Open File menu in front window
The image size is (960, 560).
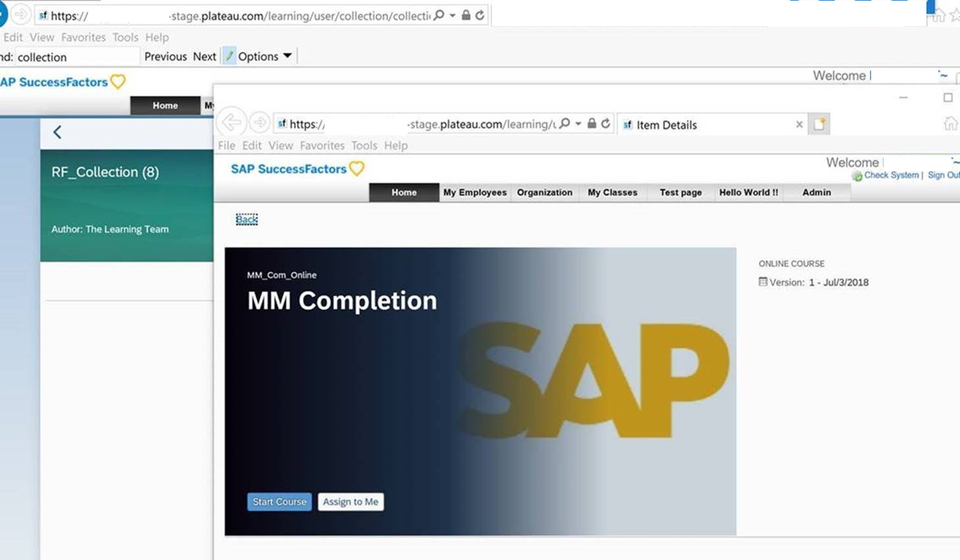[x=227, y=145]
